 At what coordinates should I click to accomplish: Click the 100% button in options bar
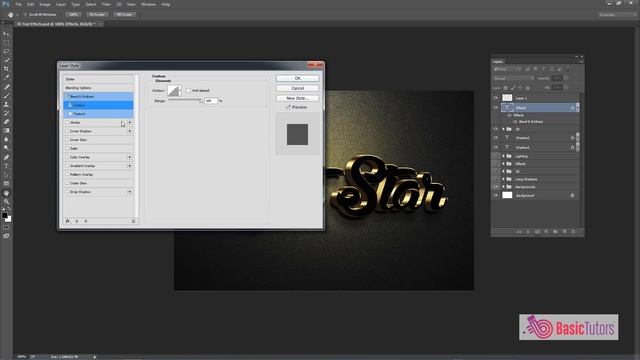click(73, 14)
